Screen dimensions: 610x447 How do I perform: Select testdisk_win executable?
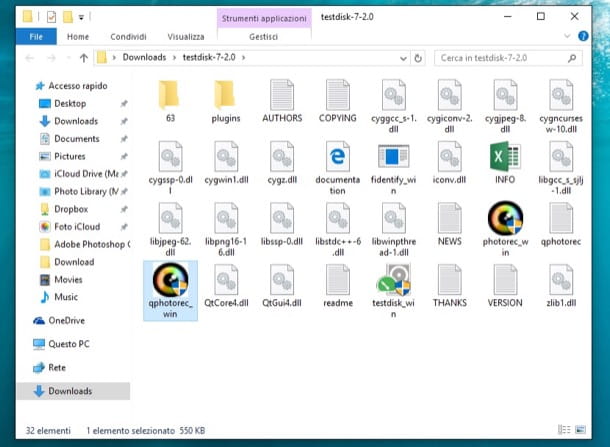tap(393, 291)
